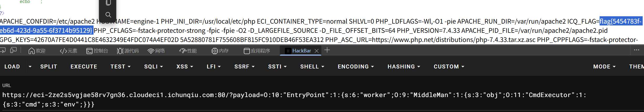Screen dimensions: 644x112
Task: Click the search magnifier icon in popup
Action: point(108,15)
